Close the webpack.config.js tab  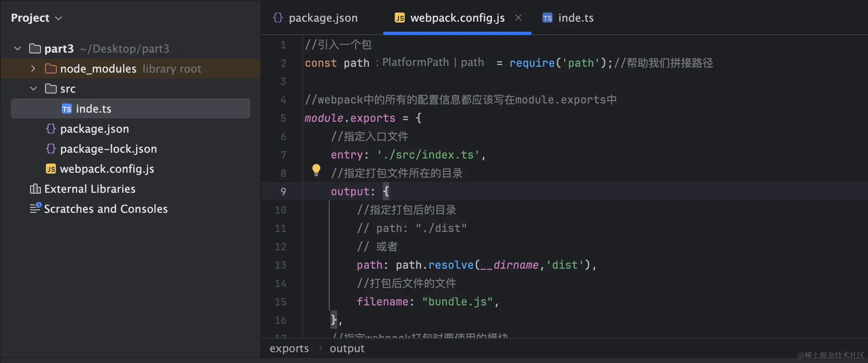[x=518, y=18]
